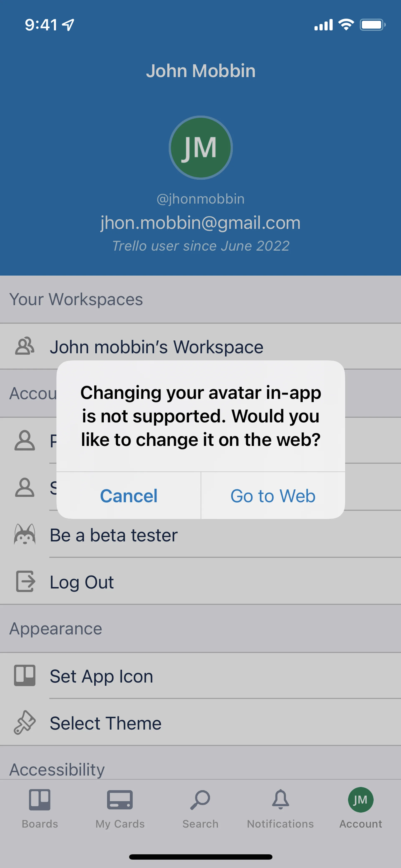Tap jhon.mobbin@gmail.com email text

pyautogui.click(x=200, y=223)
